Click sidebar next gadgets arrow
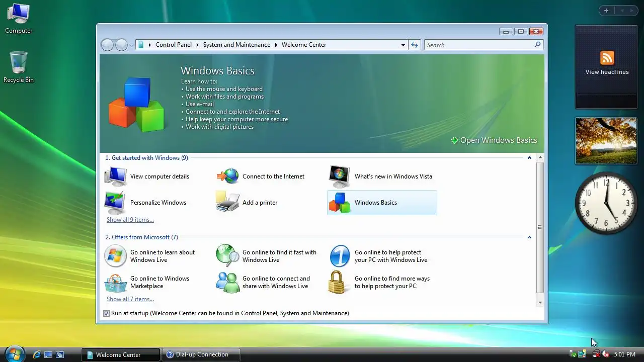The height and width of the screenshot is (362, 644). click(632, 11)
